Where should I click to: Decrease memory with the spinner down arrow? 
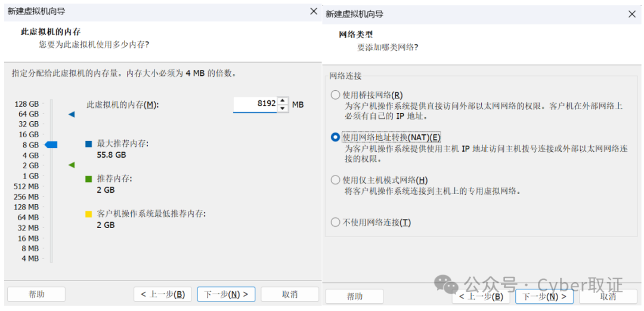(282, 109)
